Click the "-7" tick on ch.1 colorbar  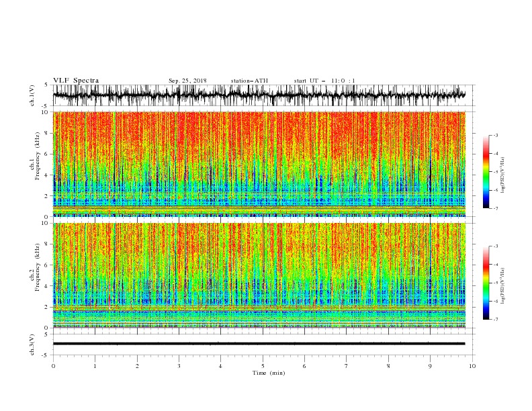[x=496, y=208]
